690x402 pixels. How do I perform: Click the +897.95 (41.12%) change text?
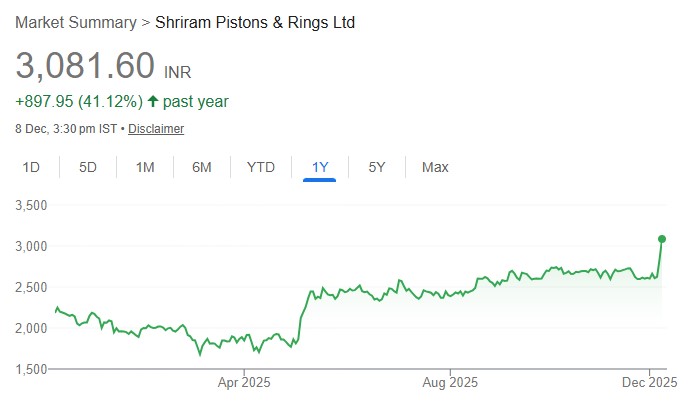[77, 101]
